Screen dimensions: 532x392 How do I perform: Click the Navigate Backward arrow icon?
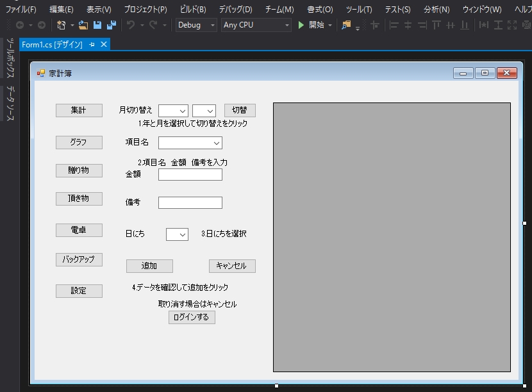pyautogui.click(x=20, y=25)
